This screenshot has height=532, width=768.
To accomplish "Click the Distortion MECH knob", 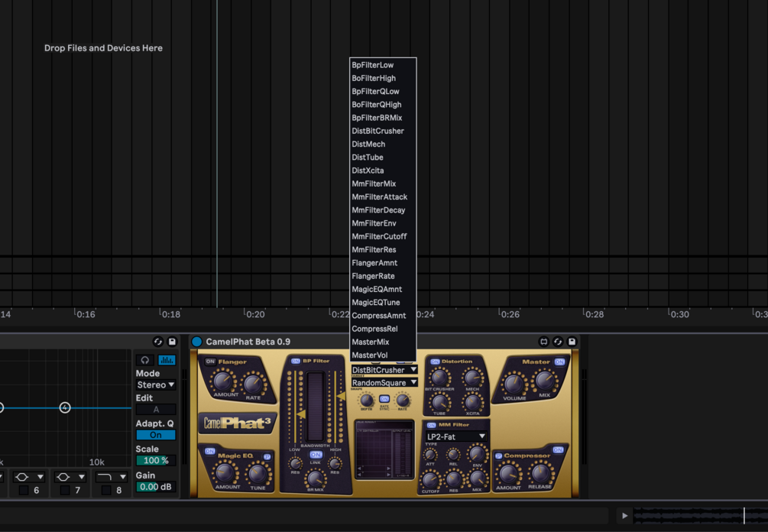I will (472, 377).
